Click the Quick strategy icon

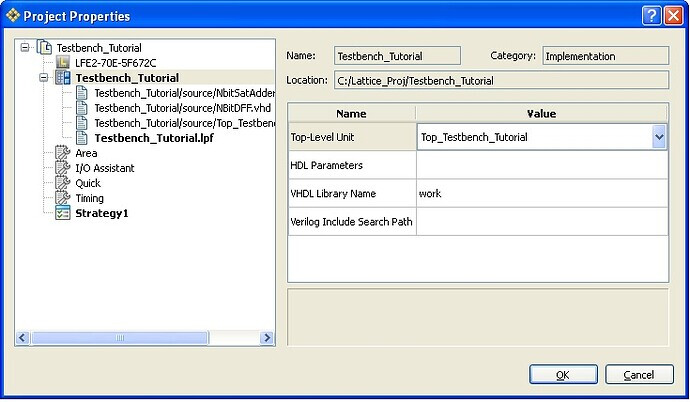[x=62, y=183]
